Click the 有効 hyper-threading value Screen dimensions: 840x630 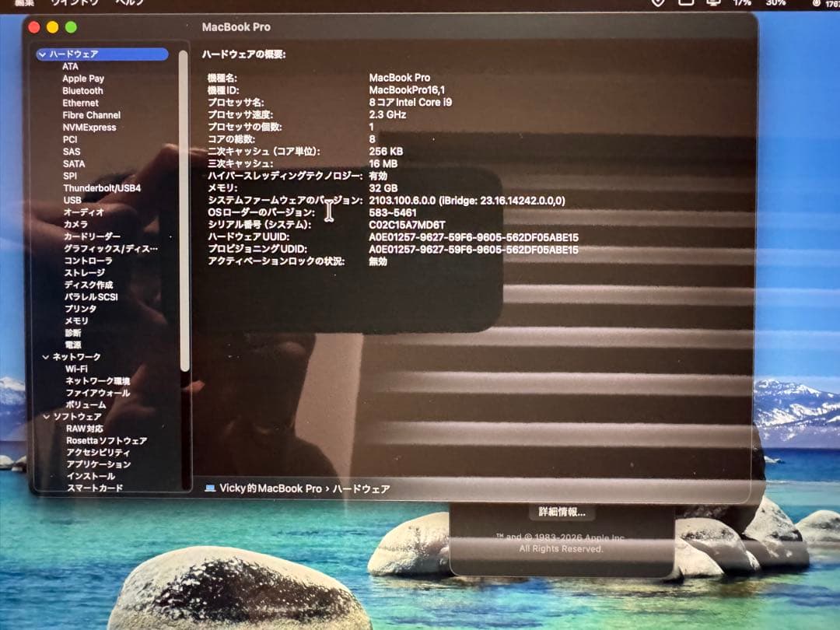click(378, 176)
